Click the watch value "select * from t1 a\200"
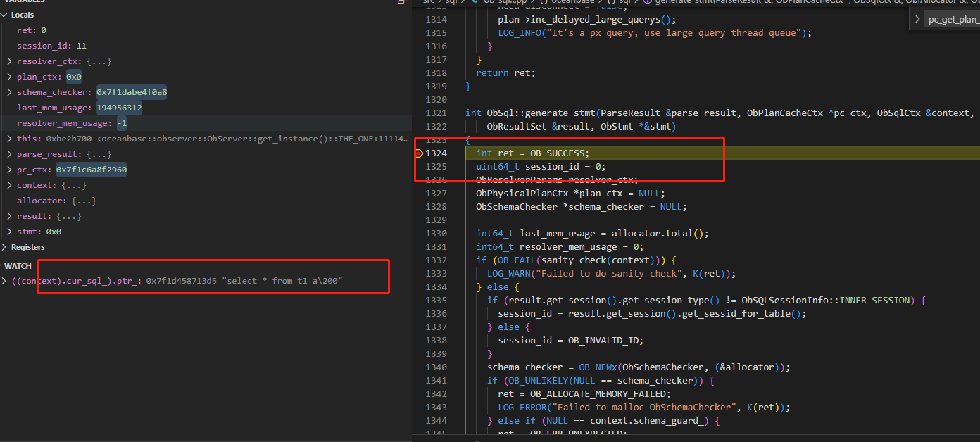 tap(282, 281)
